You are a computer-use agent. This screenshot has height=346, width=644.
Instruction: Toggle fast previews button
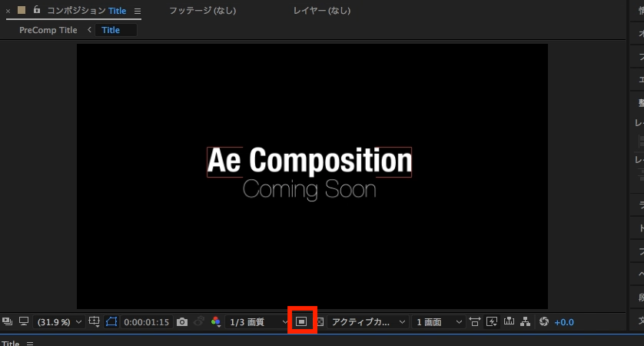click(492, 321)
